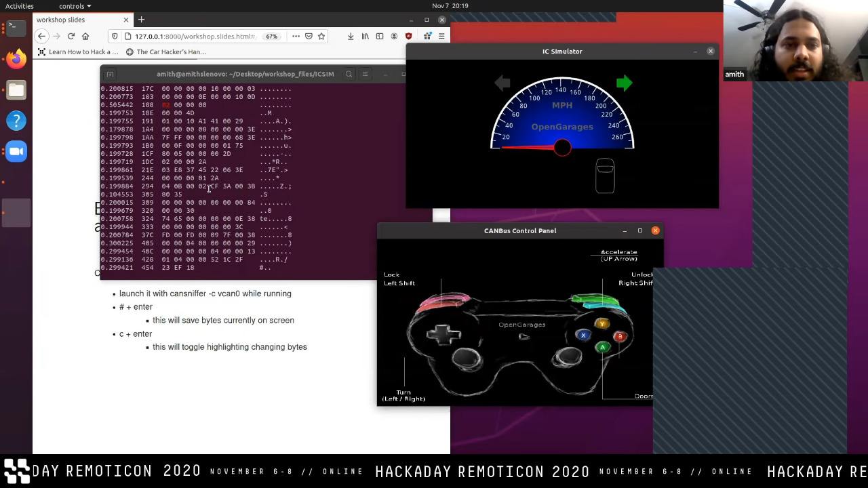Open Zoom from the Ubuntu dock
This screenshot has height=488, width=868.
coord(16,151)
